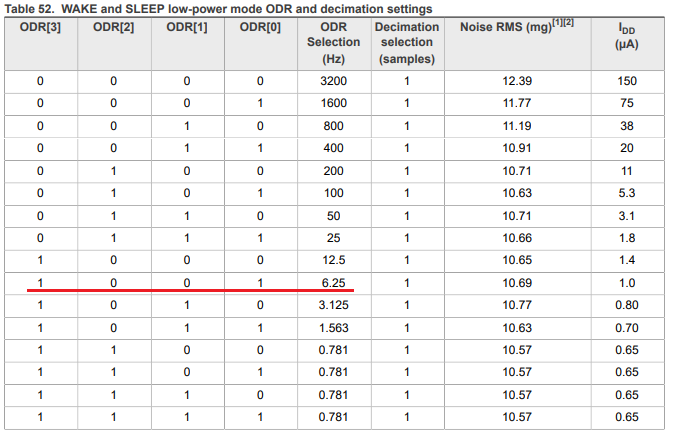Select the ODR[2] column header
This screenshot has height=442, width=675.
click(x=113, y=26)
